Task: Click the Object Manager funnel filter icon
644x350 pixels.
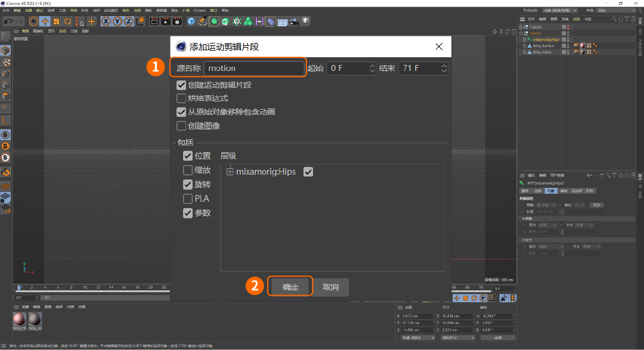Action: coord(627,19)
